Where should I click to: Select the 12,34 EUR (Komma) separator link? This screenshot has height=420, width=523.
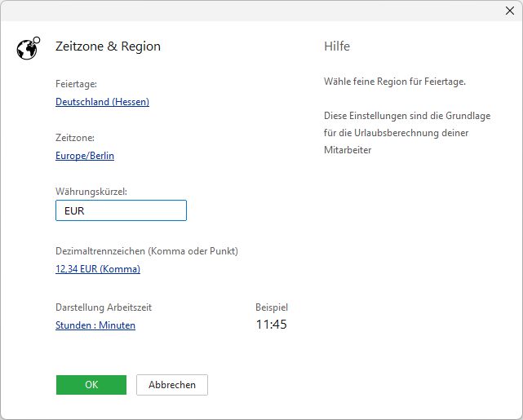[98, 269]
